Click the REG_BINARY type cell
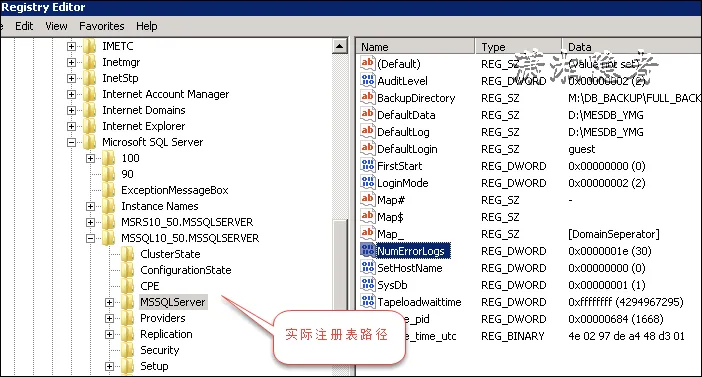Image resolution: width=702 pixels, height=377 pixels. [513, 336]
